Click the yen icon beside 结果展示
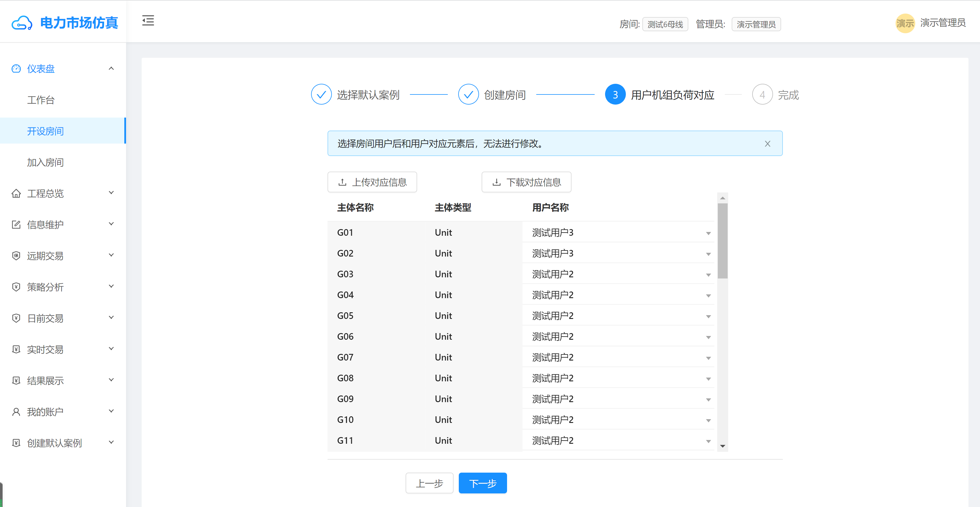This screenshot has width=980, height=507. (16, 380)
